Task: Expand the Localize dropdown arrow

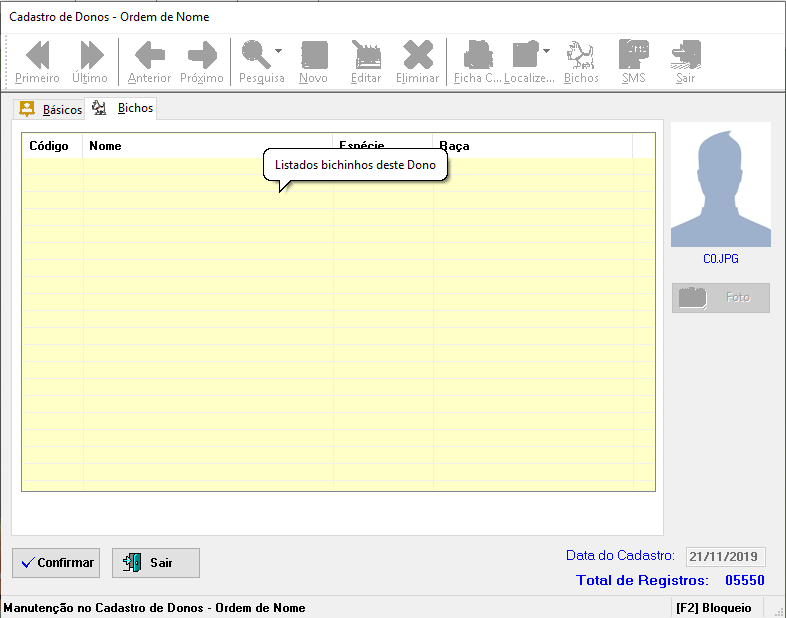Action: 547,51
